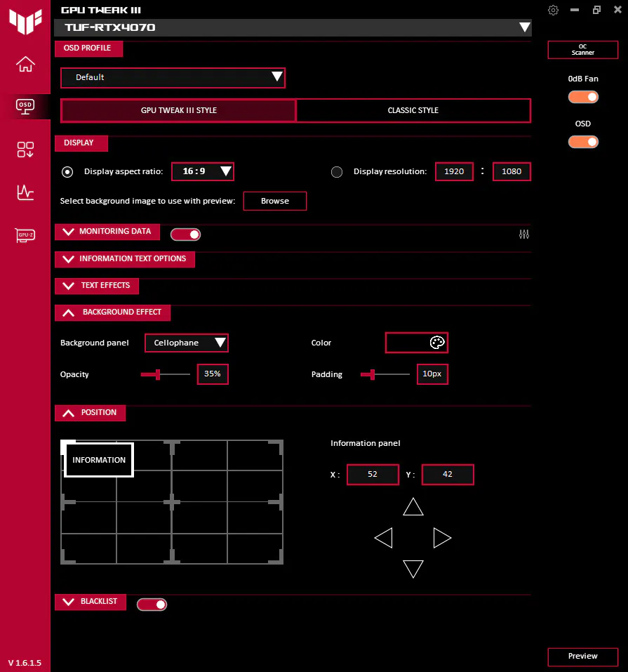The height and width of the screenshot is (672, 628).
Task: Expand the Blacklist section
Action: 91,602
